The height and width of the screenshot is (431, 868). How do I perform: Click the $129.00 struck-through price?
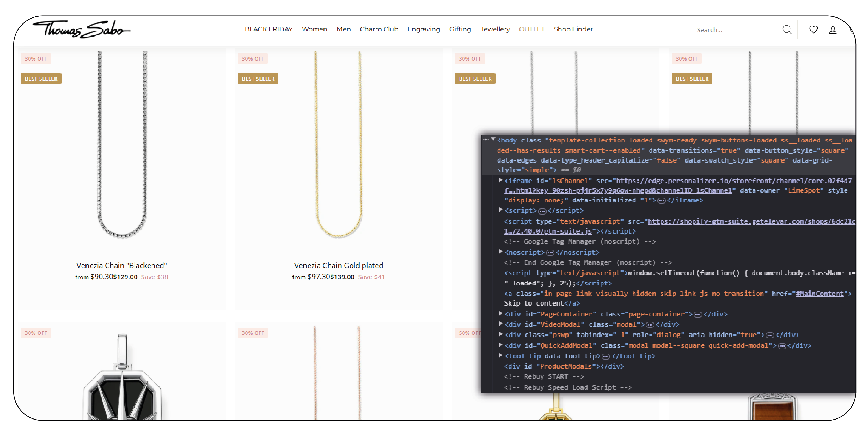[x=125, y=277]
